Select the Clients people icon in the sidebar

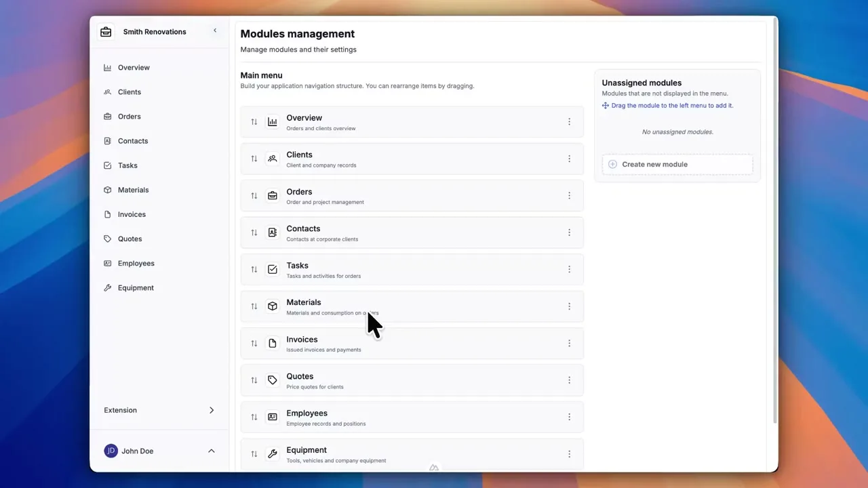pos(108,91)
